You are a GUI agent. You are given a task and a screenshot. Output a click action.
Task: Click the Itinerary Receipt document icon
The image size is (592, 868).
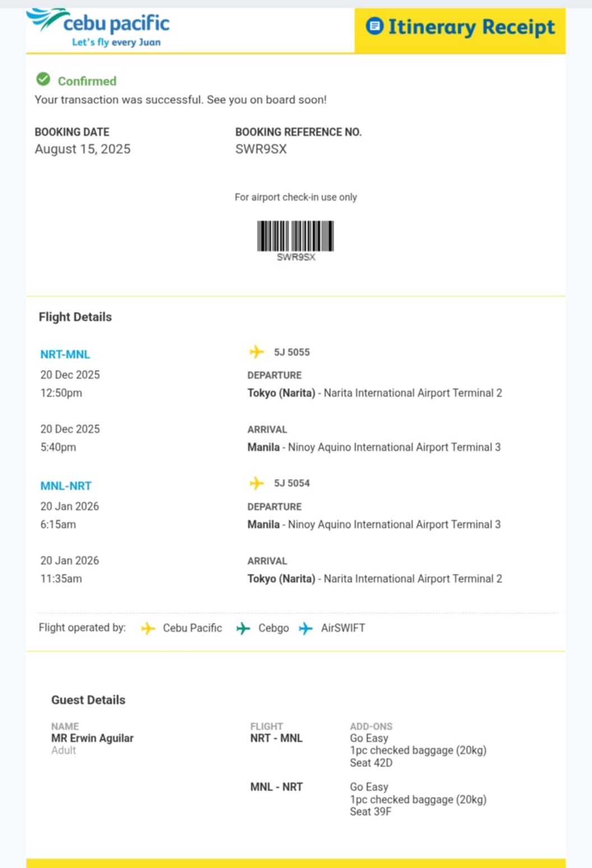pyautogui.click(x=374, y=26)
